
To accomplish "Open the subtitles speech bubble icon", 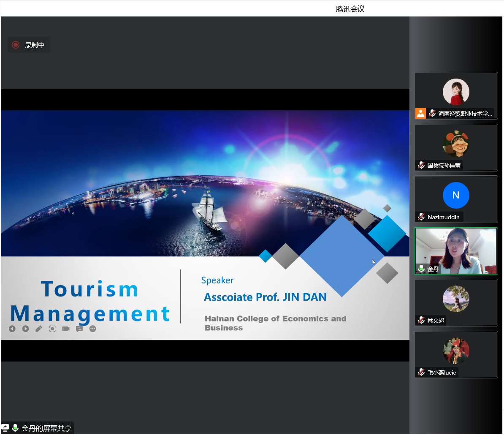I will click(x=79, y=329).
